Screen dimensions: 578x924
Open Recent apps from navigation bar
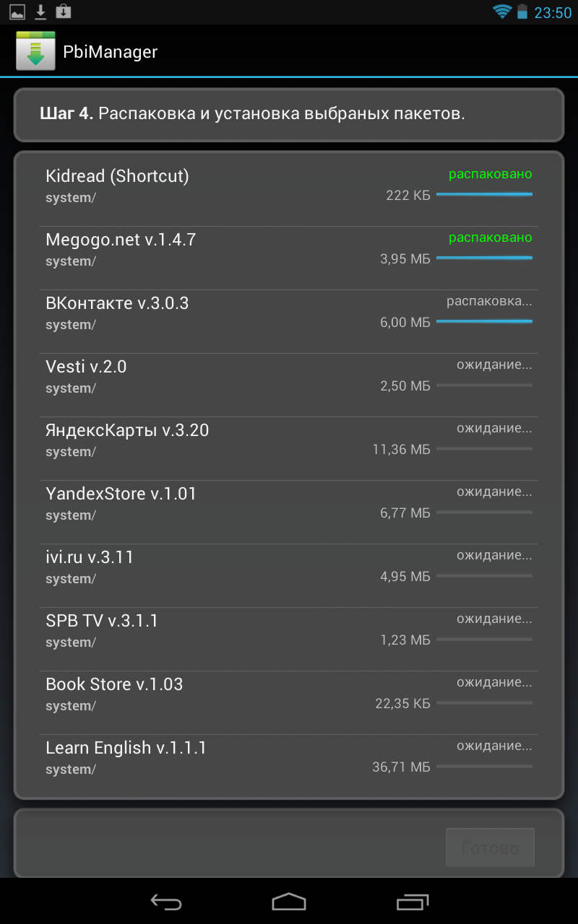[x=412, y=901]
